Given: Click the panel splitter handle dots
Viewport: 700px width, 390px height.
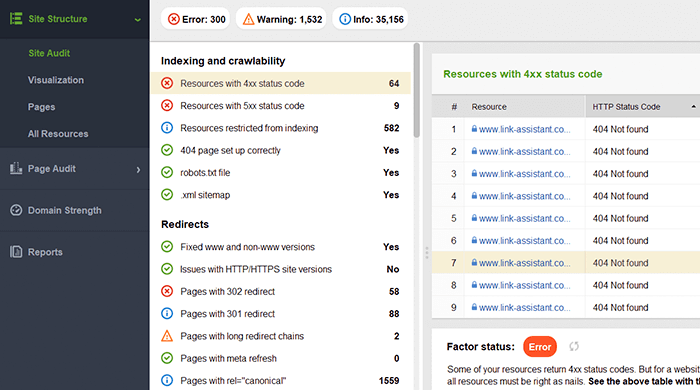Looking at the screenshot, I should coord(427,253).
